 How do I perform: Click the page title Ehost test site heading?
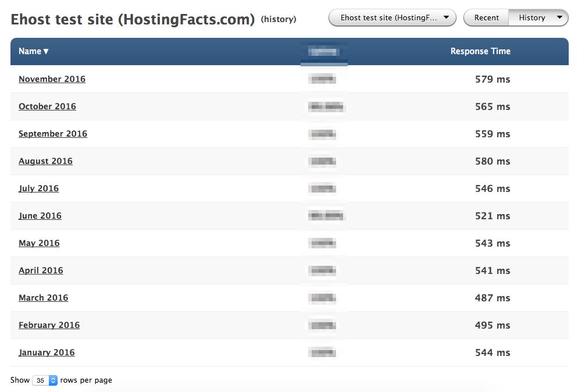click(133, 19)
